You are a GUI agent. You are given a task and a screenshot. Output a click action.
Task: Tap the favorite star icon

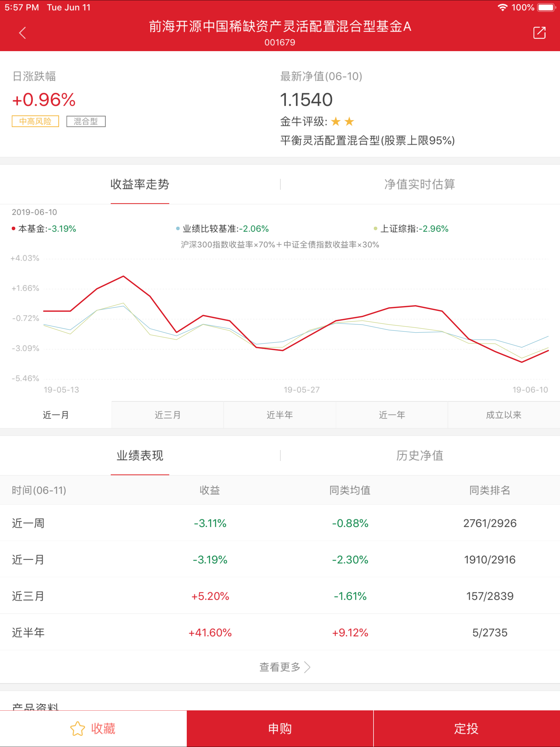[77, 728]
